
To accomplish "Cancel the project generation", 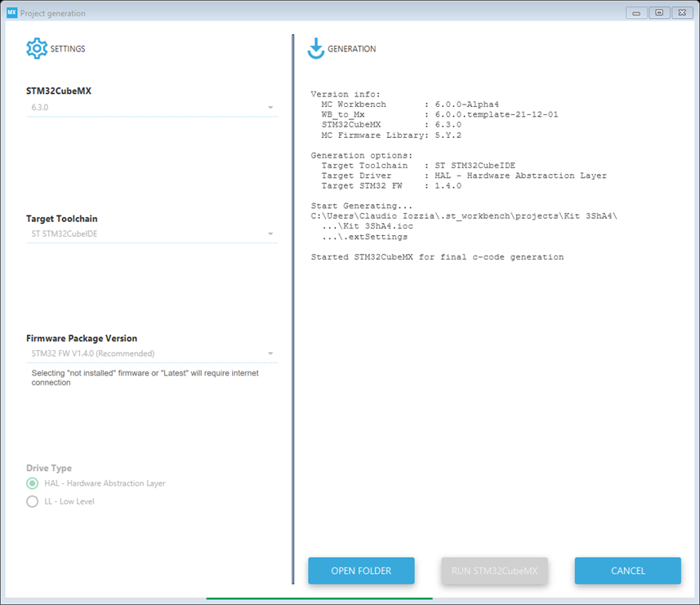I will [627, 571].
